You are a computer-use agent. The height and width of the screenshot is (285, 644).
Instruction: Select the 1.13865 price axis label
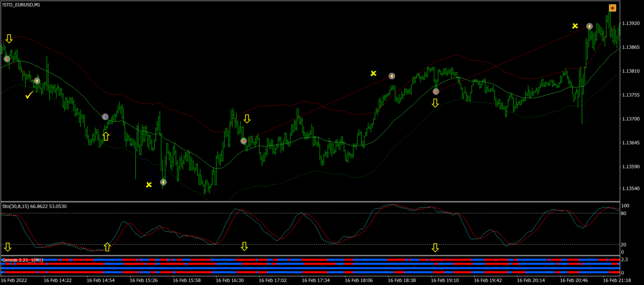click(630, 47)
